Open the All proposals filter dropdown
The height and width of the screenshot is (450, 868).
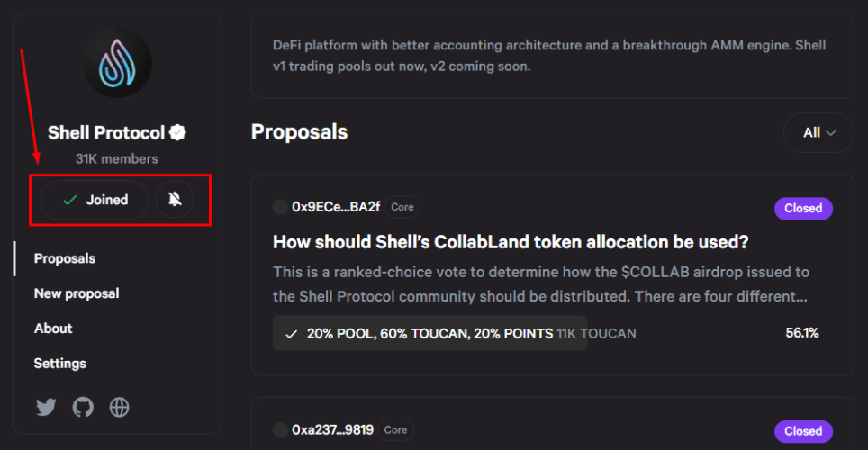[x=818, y=133]
